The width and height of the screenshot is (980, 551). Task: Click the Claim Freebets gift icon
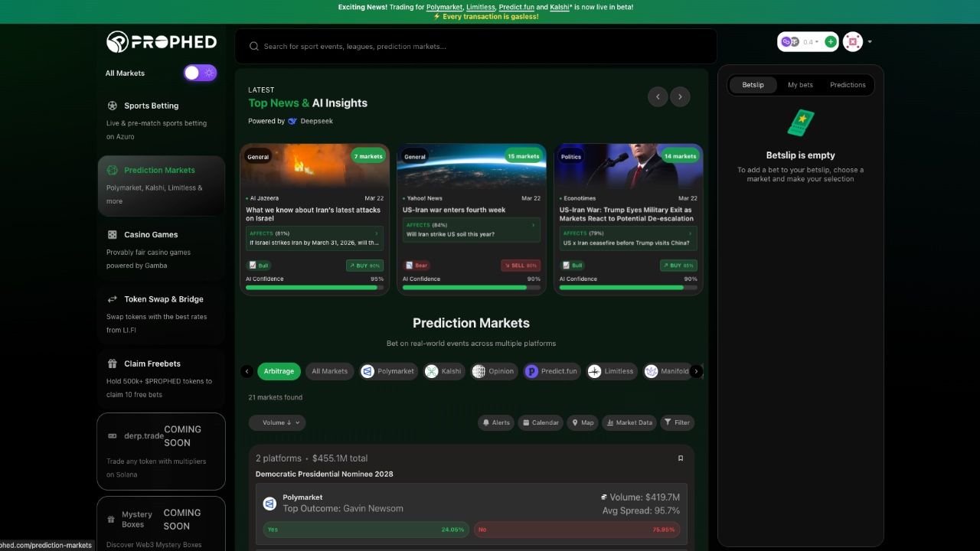click(x=113, y=364)
